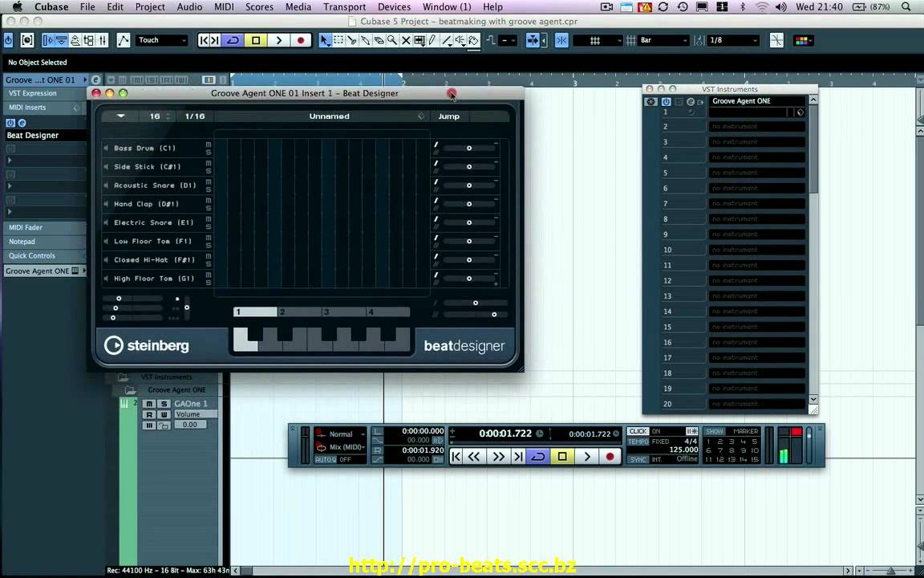Toggle Groove Agent ONE instrument power

[x=666, y=101]
